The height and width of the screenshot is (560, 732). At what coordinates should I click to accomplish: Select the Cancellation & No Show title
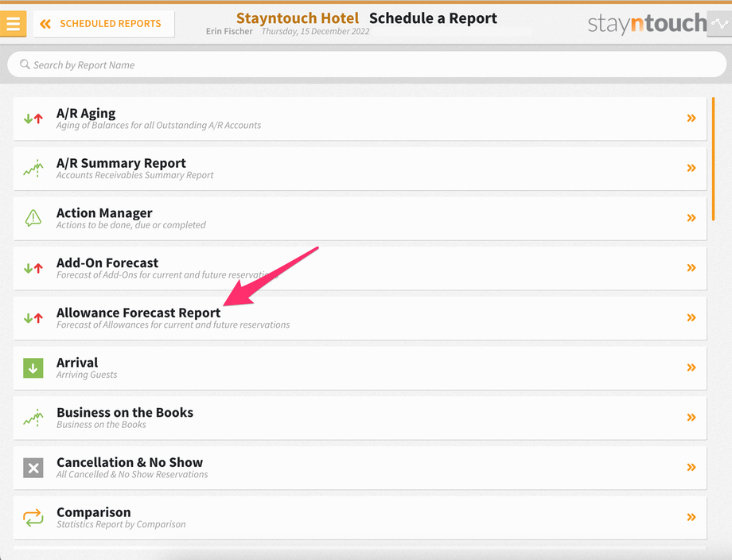(130, 462)
